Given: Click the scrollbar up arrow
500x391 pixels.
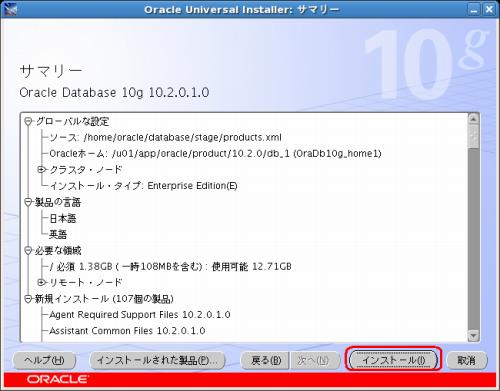Looking at the screenshot, I should point(473,119).
